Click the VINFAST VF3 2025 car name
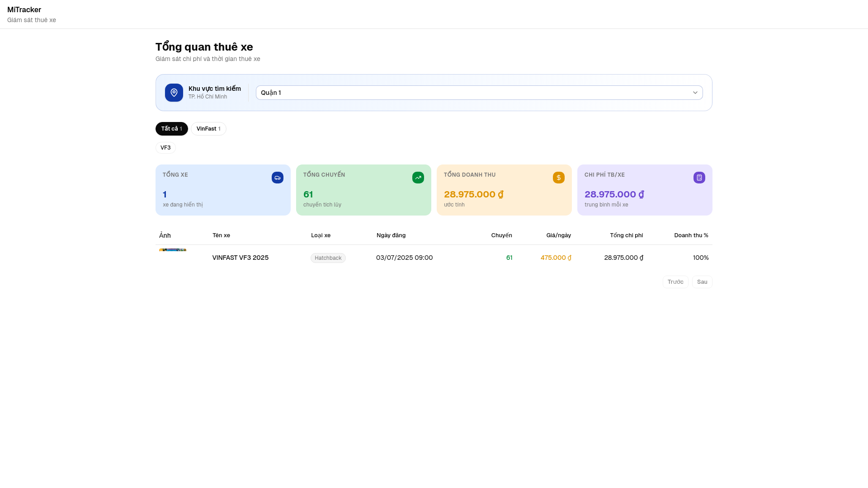The width and height of the screenshot is (868, 488). pyautogui.click(x=241, y=258)
